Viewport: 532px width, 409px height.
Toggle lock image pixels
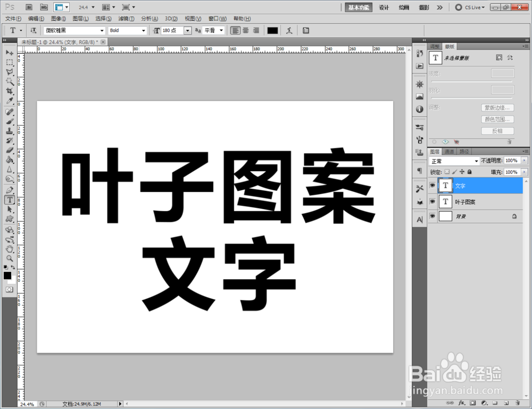[x=455, y=172]
